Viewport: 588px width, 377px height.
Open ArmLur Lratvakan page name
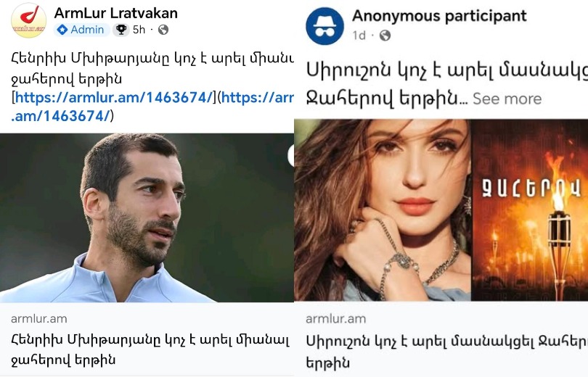(116, 13)
